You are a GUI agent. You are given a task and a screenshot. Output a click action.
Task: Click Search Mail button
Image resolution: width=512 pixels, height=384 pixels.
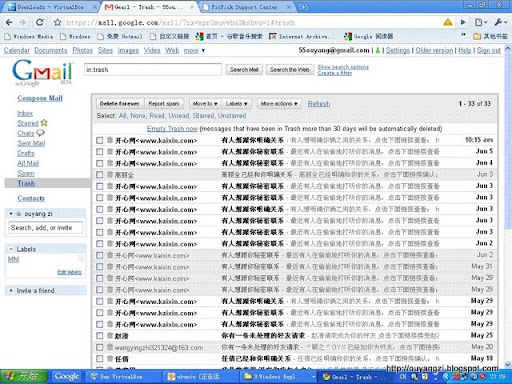point(244,70)
